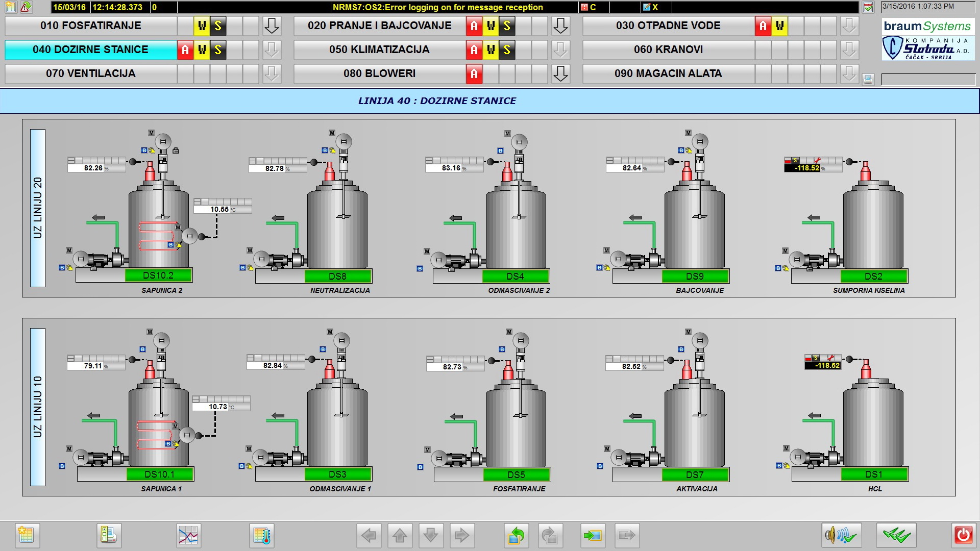The width and height of the screenshot is (980, 551).
Task: Expand down arrow next to 010 FOSFATIRANJE
Action: (272, 26)
